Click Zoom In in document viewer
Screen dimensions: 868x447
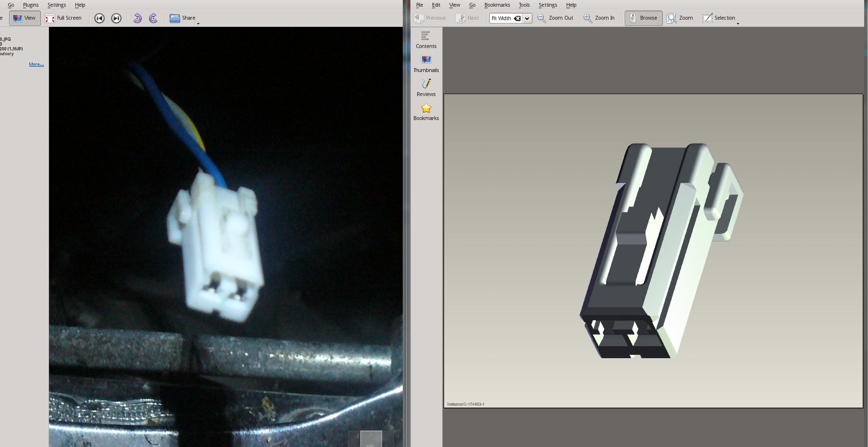click(x=599, y=18)
